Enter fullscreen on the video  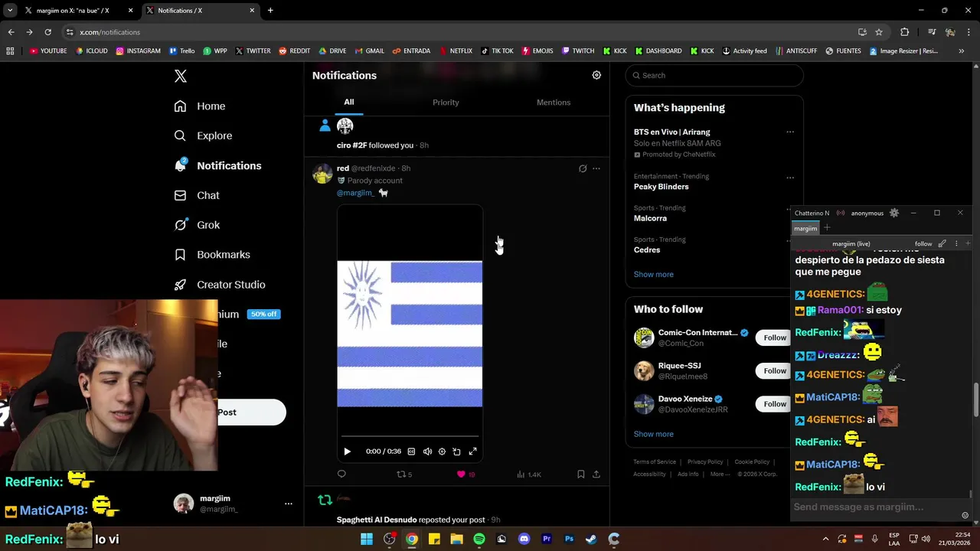(472, 452)
